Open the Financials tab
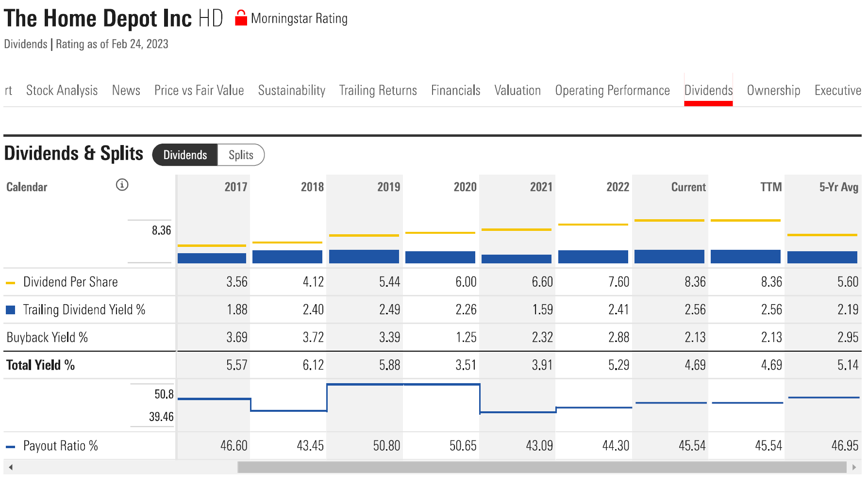 [456, 90]
